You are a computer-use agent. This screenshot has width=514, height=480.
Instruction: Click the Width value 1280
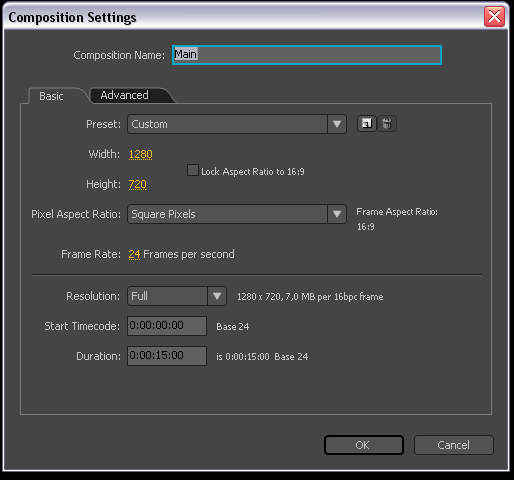(141, 154)
